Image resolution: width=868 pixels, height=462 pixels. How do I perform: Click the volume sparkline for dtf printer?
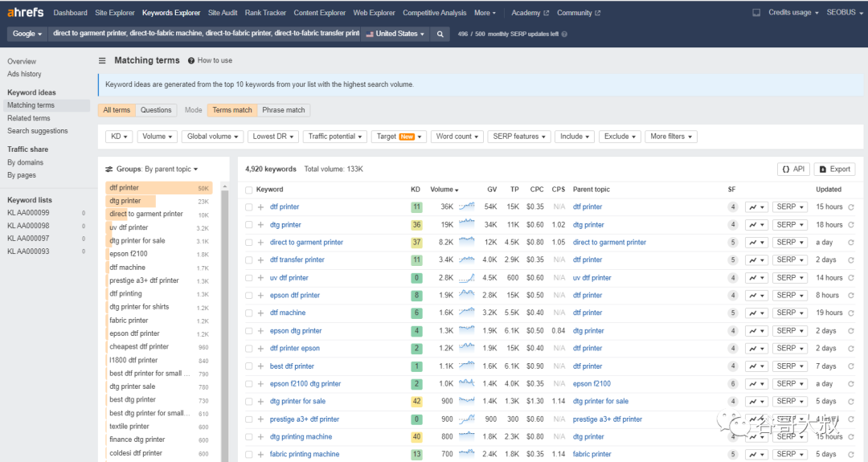pos(467,206)
